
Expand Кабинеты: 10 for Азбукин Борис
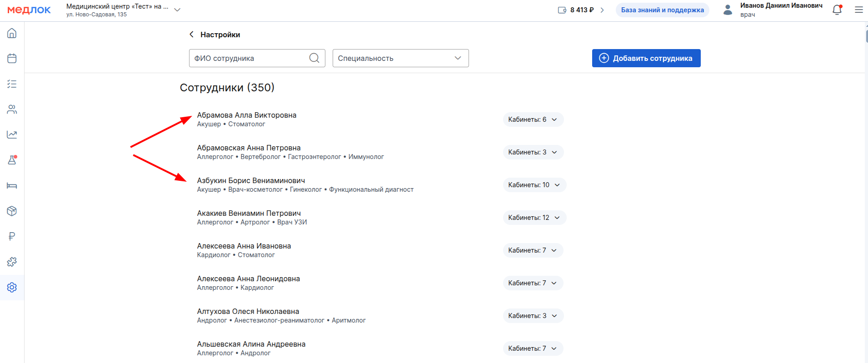(x=534, y=185)
